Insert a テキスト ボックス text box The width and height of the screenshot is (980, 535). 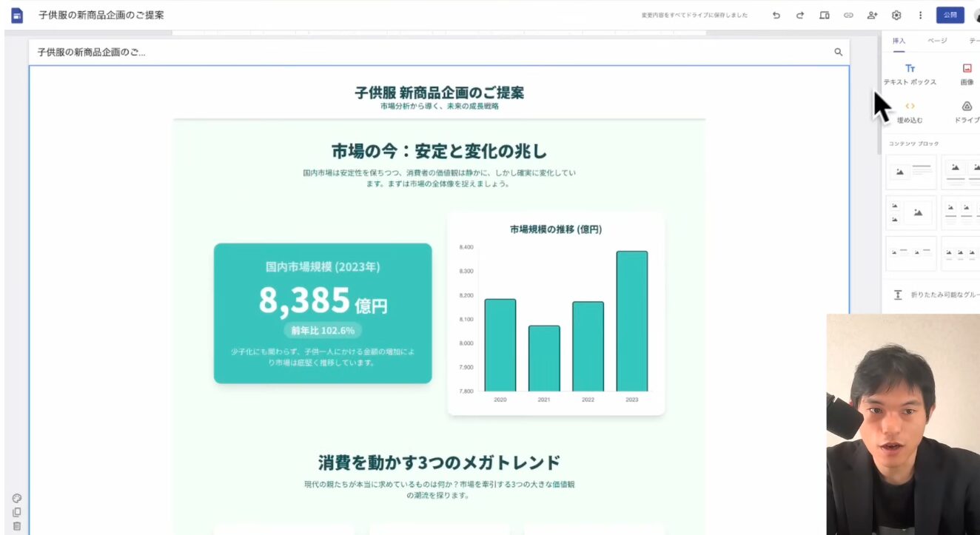coord(910,74)
